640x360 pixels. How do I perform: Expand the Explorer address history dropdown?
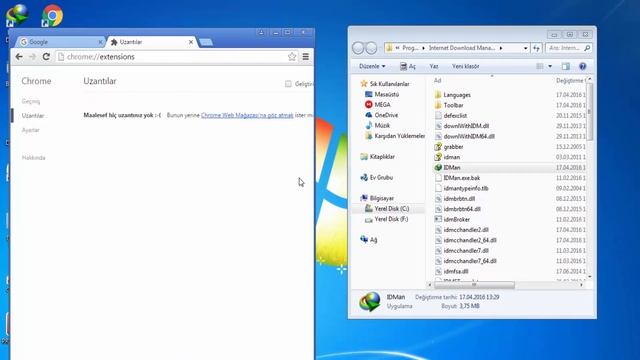[525, 48]
